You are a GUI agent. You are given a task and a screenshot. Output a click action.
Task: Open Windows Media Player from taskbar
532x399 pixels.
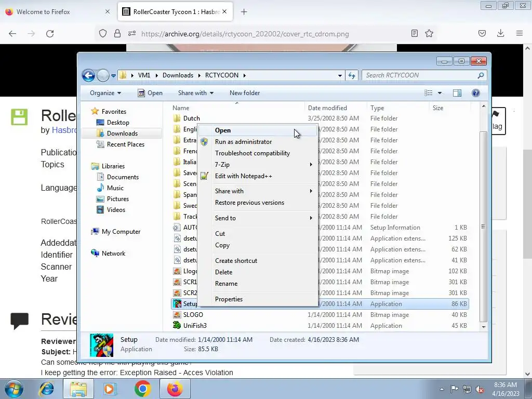(x=110, y=389)
